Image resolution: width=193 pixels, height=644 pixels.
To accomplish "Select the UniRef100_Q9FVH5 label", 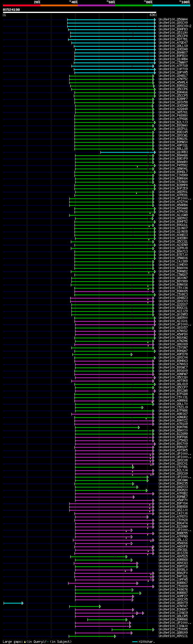I will coord(173,72).
